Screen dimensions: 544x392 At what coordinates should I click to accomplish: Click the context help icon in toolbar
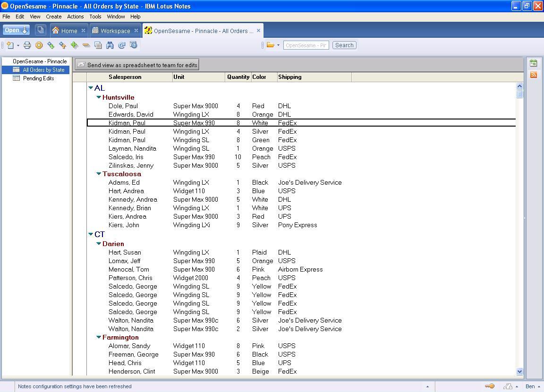[133, 45]
